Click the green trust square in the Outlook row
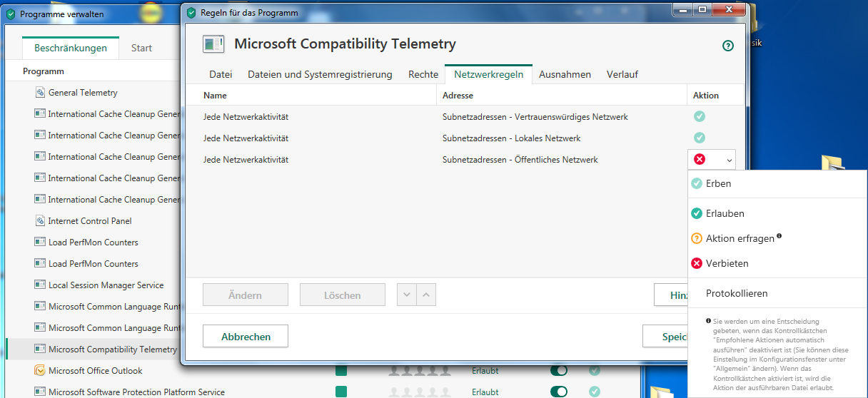Screen dimensions: 868x398 pyautogui.click(x=341, y=371)
